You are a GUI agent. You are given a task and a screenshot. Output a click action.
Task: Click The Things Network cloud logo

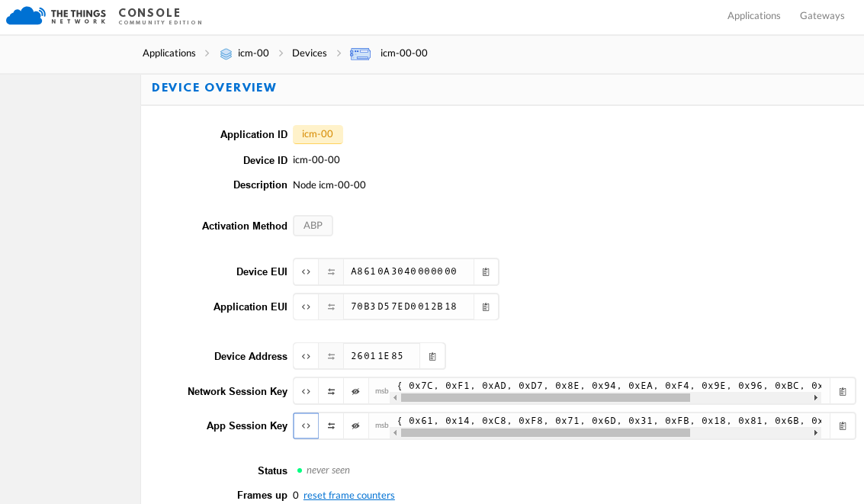[25, 15]
